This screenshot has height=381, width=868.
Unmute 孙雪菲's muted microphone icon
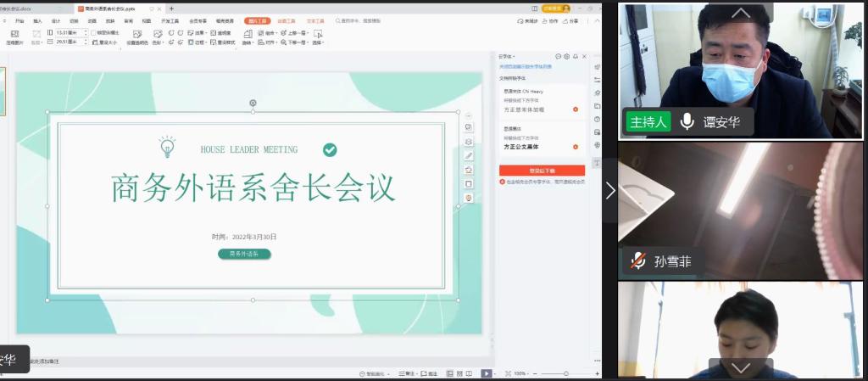(x=637, y=261)
